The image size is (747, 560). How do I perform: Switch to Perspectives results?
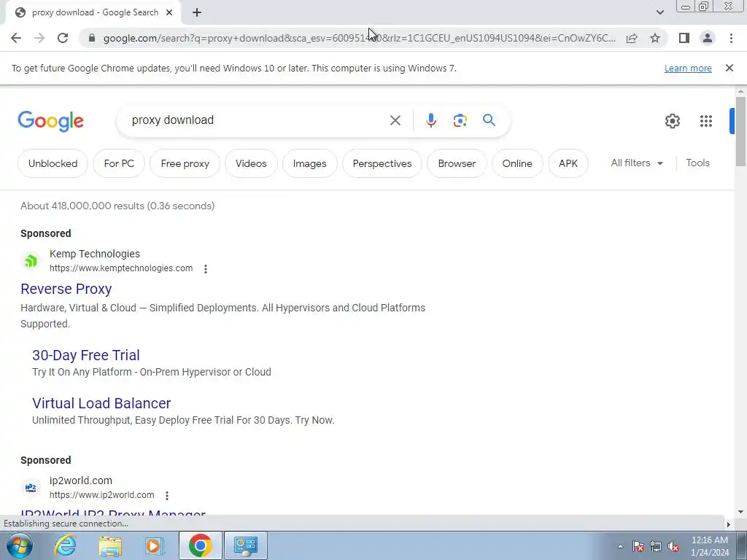[382, 163]
